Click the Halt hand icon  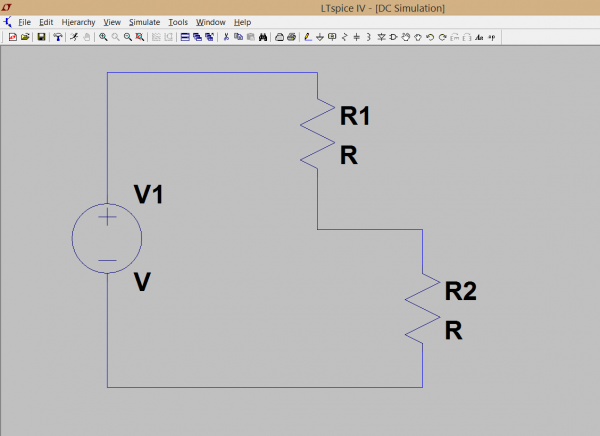pos(86,37)
